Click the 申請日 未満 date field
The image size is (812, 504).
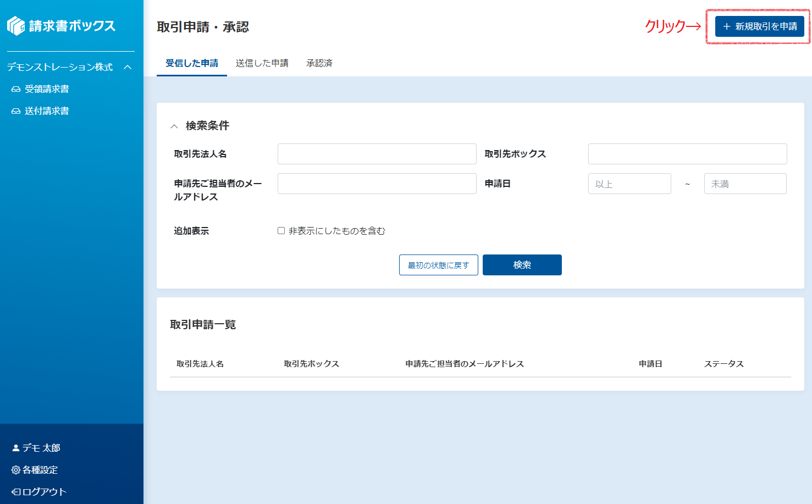point(745,184)
